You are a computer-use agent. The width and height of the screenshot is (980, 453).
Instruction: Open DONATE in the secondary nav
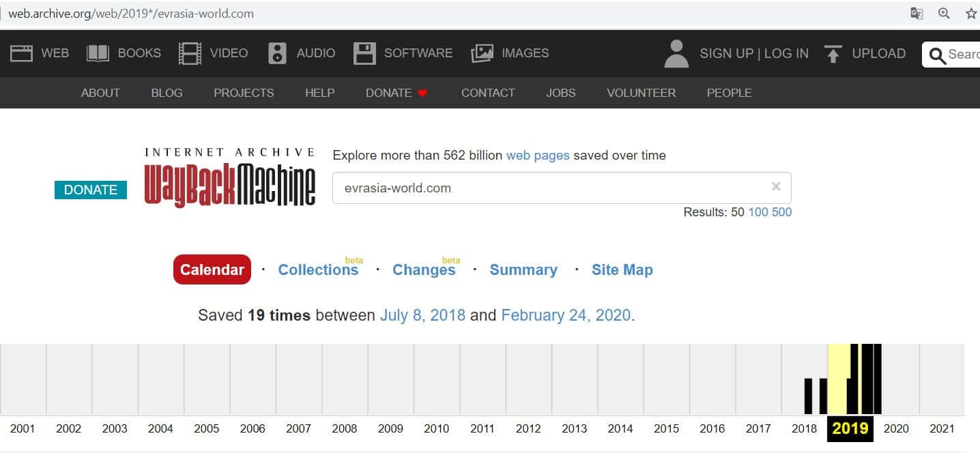click(x=388, y=93)
